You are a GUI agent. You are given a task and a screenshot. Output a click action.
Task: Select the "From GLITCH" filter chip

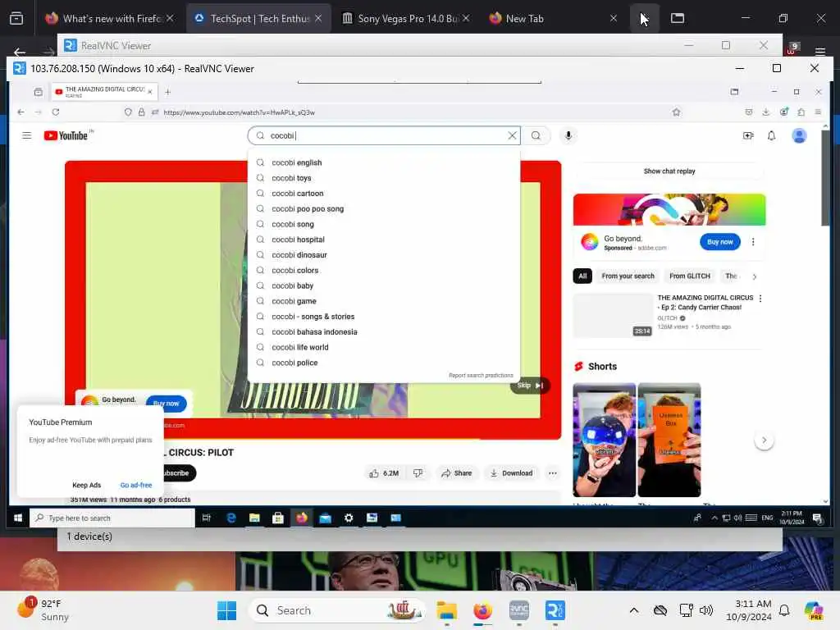tap(689, 276)
